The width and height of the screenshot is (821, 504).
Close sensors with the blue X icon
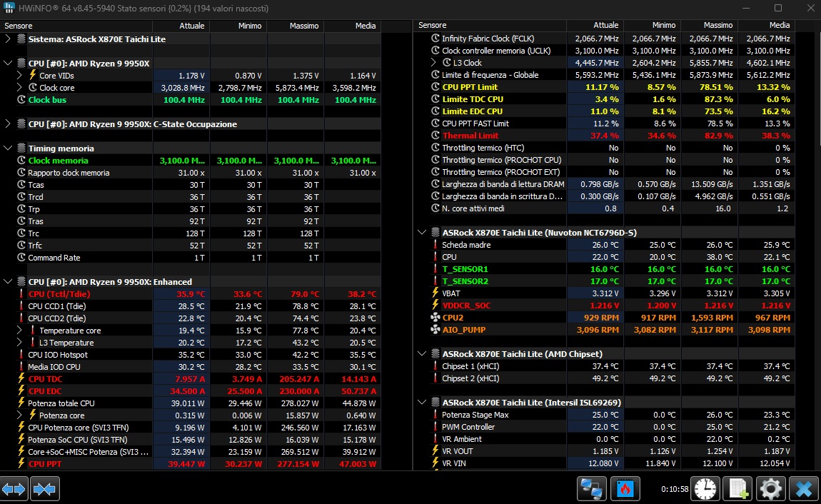(804, 489)
